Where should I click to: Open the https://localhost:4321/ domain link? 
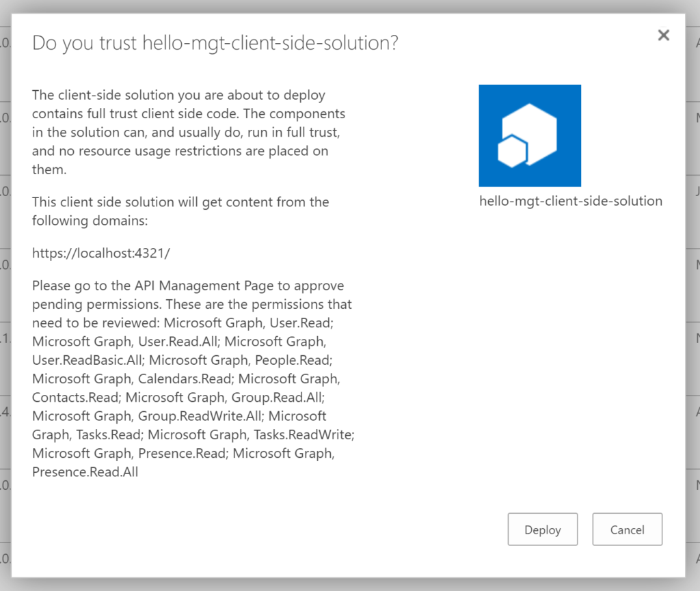pyautogui.click(x=100, y=252)
